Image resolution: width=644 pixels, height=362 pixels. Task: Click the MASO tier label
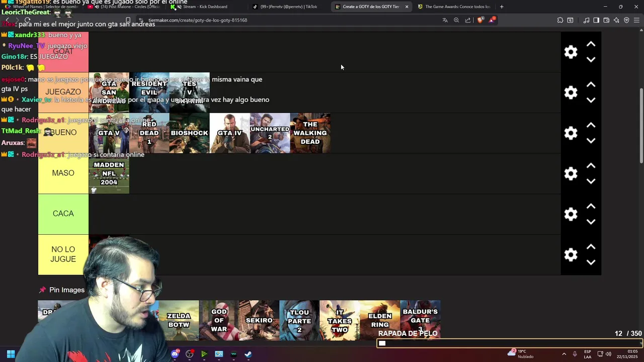[x=63, y=173]
